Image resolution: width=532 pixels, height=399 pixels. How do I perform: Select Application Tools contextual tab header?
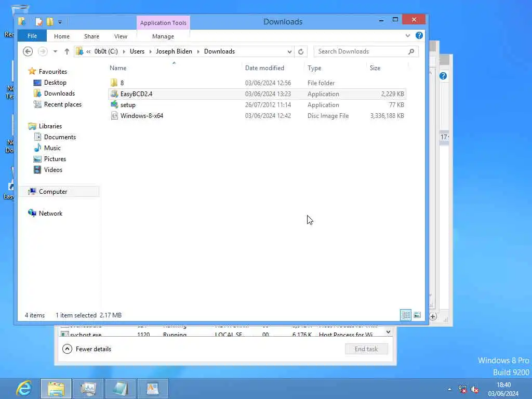163,23
